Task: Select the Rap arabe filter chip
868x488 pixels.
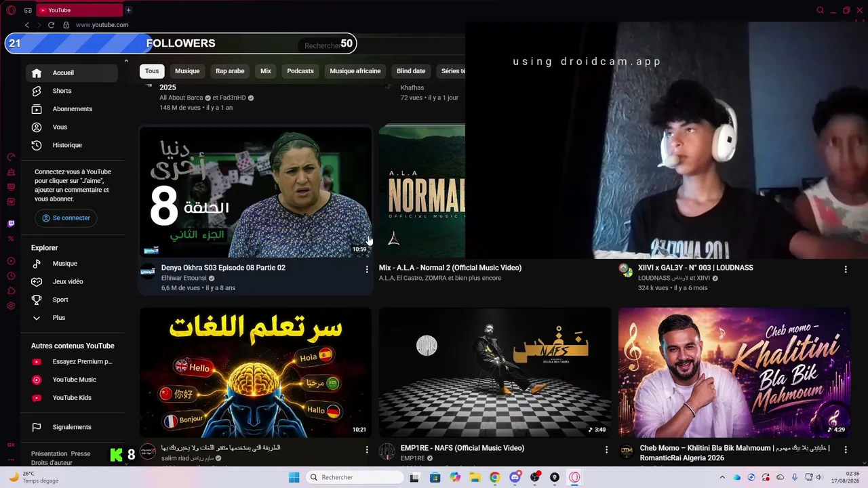Action: coord(230,71)
